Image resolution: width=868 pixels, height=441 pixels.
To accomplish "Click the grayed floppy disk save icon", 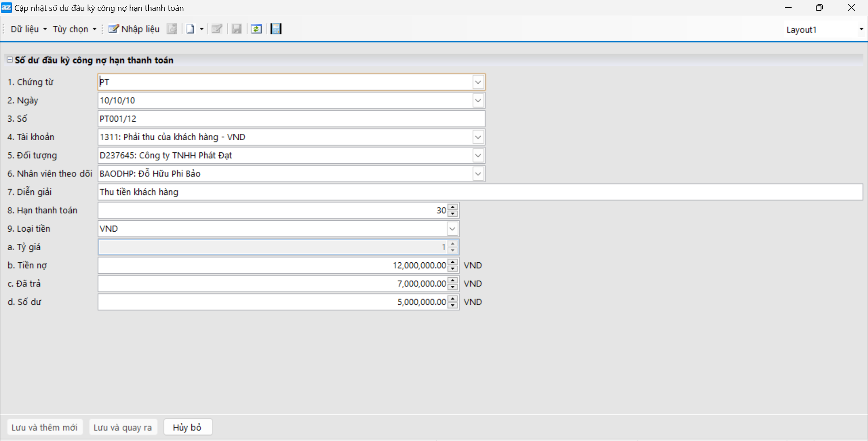I will click(x=236, y=29).
